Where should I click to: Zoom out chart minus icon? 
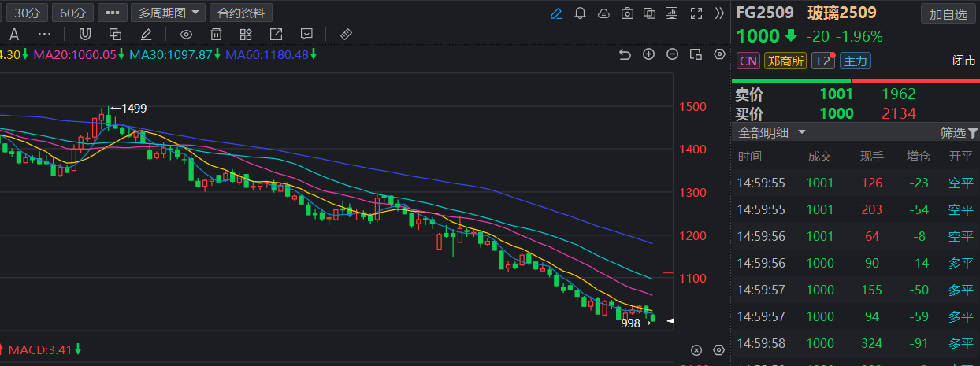pos(672,54)
